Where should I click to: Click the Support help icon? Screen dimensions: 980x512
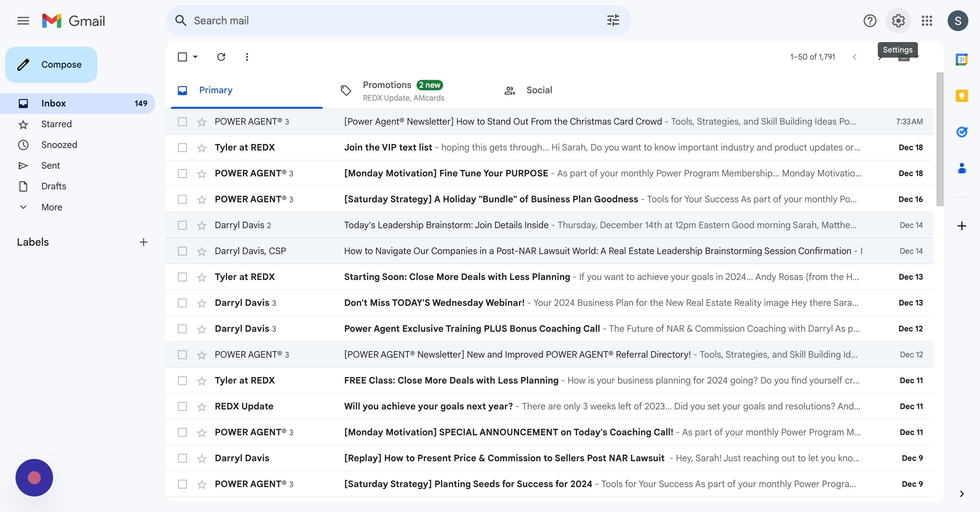point(870,21)
